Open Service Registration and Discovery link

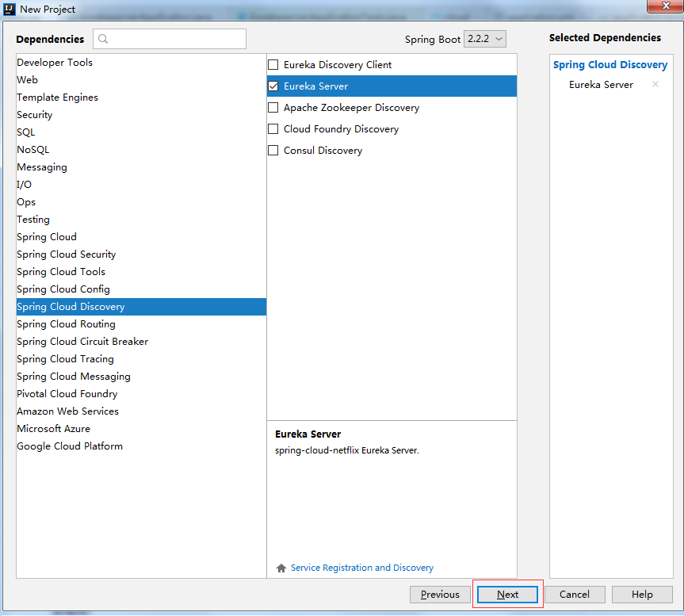coord(362,568)
